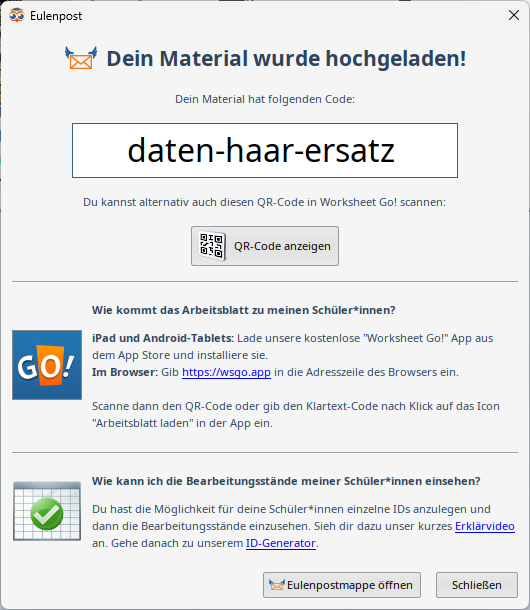530x610 pixels.
Task: Click the Worksheet GO! app logo
Action: click(47, 365)
